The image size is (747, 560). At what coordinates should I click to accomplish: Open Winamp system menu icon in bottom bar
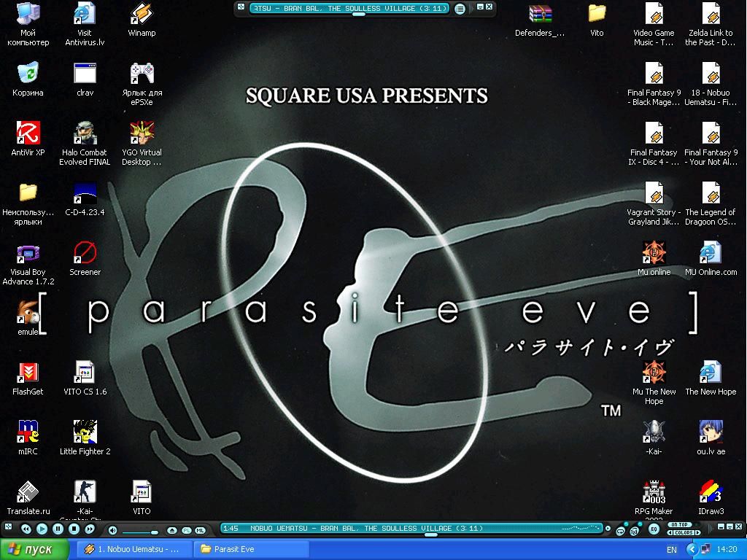pos(7,526)
